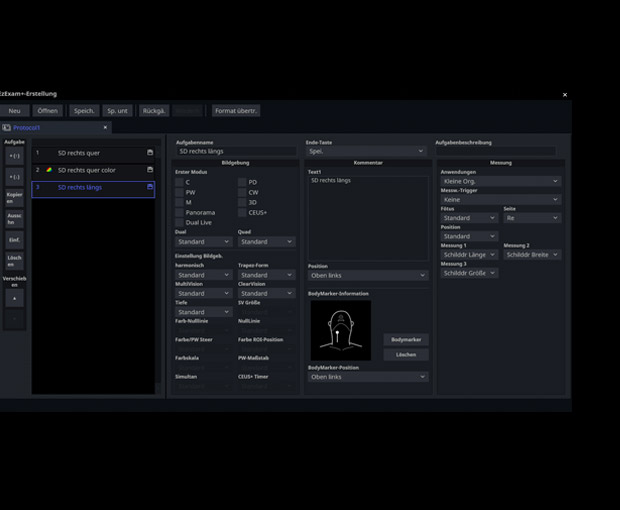
Task: Click the Protocol1 tab icon
Action: pos(7,128)
